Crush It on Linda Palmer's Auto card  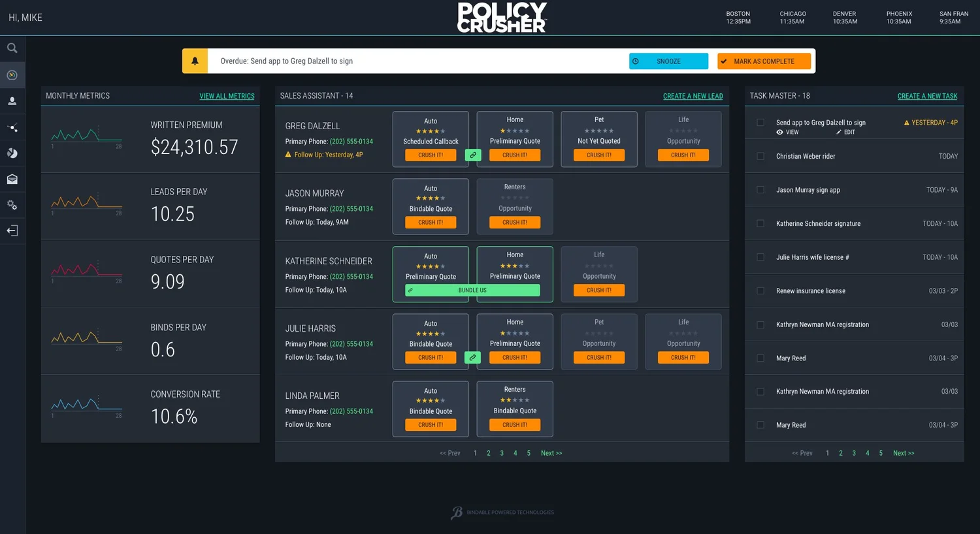431,425
